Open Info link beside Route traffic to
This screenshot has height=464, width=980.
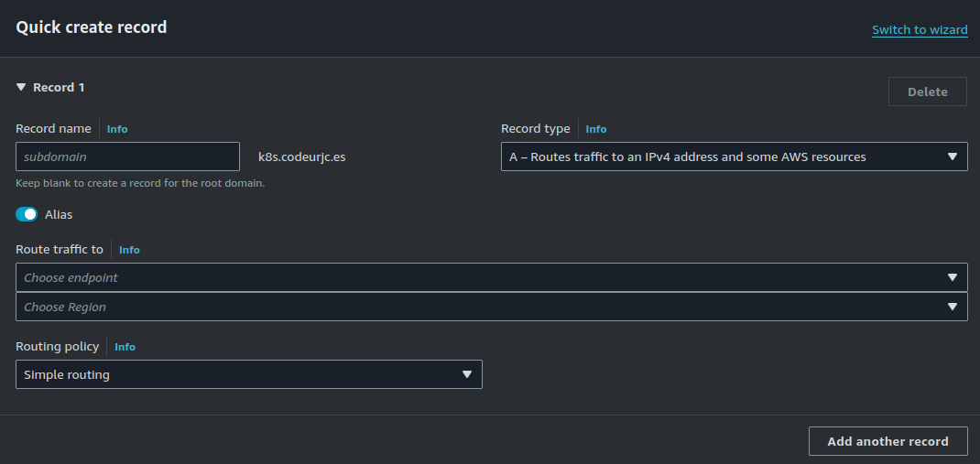pos(129,250)
